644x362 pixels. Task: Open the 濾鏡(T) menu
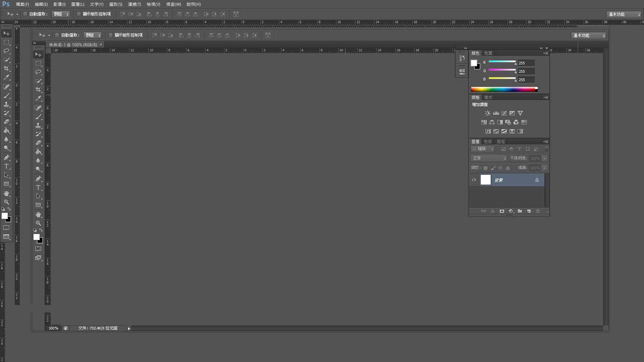134,4
